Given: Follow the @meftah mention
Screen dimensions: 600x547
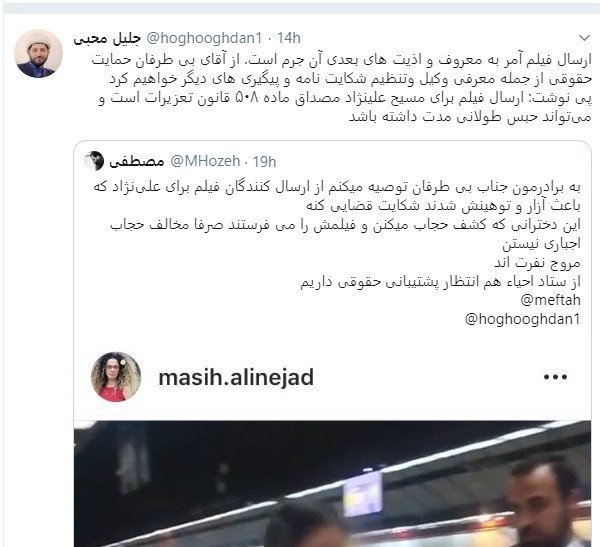Looking at the screenshot, I should [x=551, y=300].
